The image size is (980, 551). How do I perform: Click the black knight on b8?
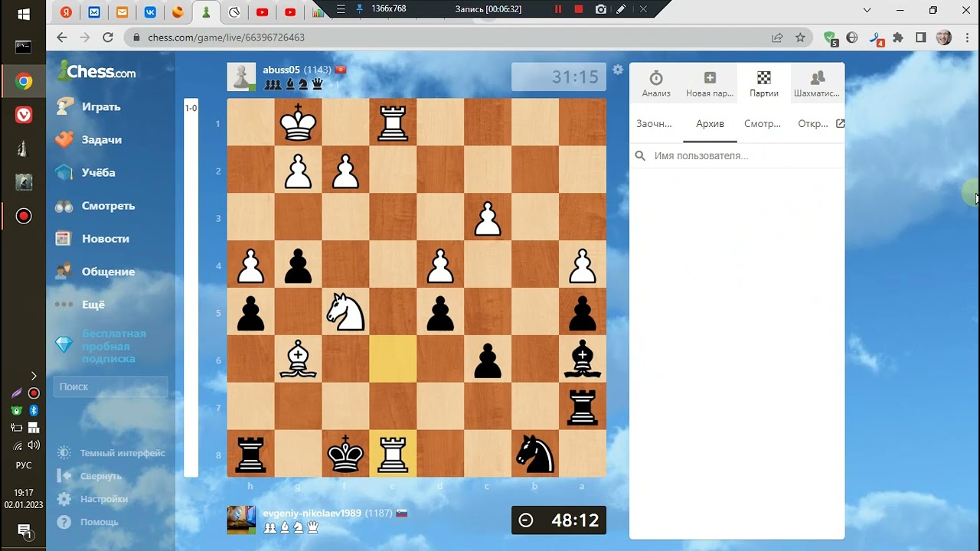click(535, 454)
